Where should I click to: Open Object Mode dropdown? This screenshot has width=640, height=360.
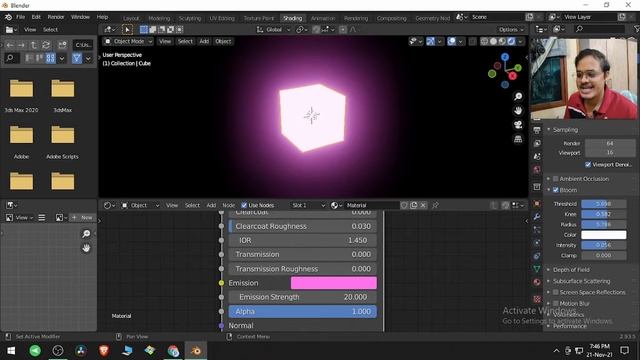[128, 41]
